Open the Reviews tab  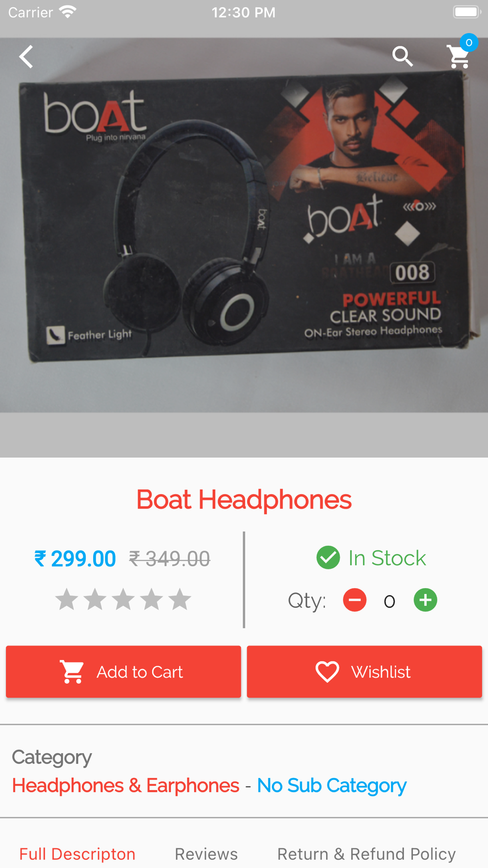pyautogui.click(x=206, y=854)
